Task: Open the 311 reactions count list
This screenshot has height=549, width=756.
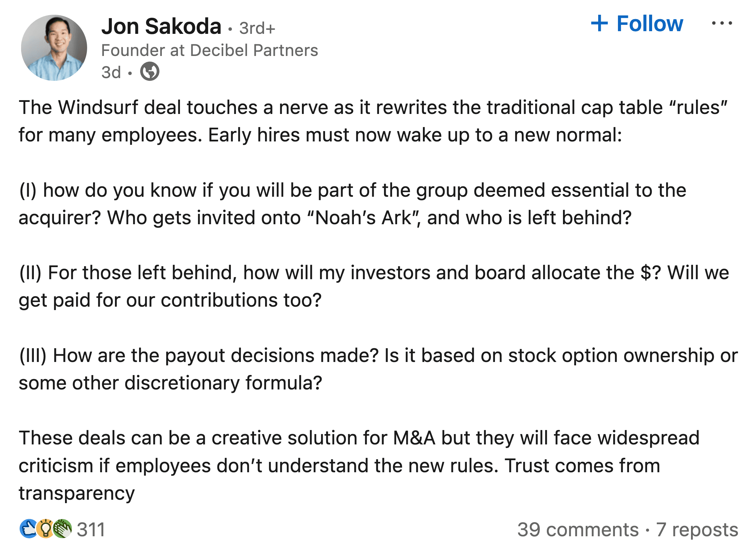Action: 91,530
